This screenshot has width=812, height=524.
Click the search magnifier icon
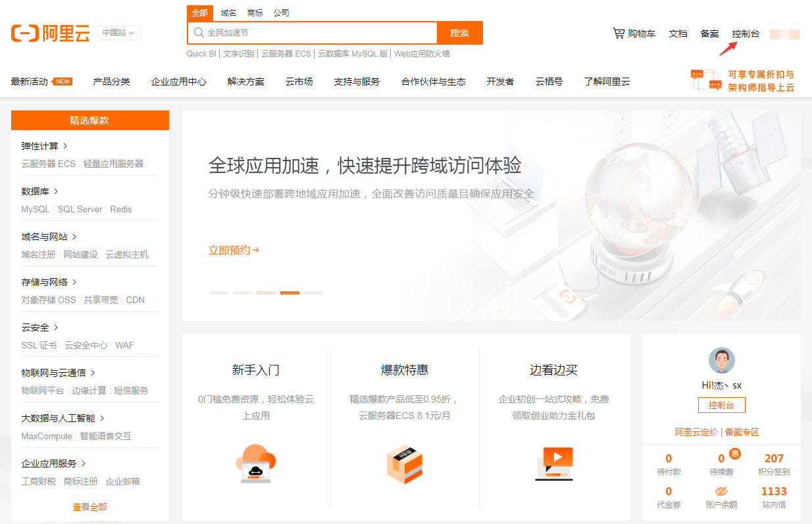(198, 33)
